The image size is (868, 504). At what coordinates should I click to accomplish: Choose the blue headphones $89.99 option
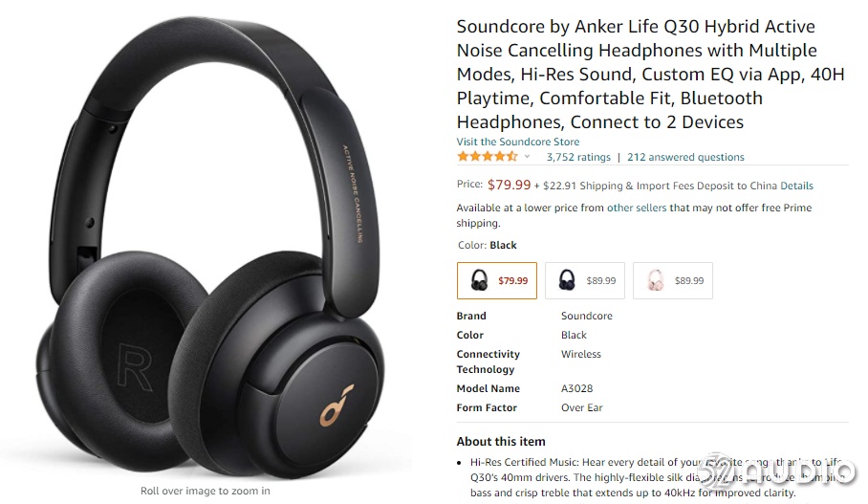[x=585, y=281]
